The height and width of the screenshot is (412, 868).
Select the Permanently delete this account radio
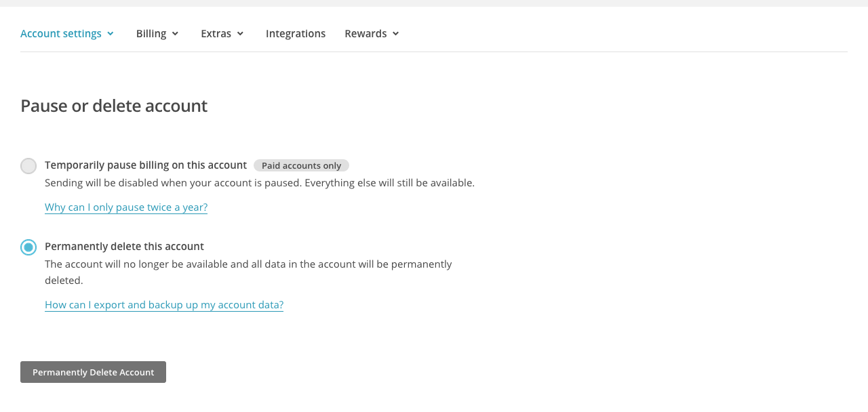point(28,247)
